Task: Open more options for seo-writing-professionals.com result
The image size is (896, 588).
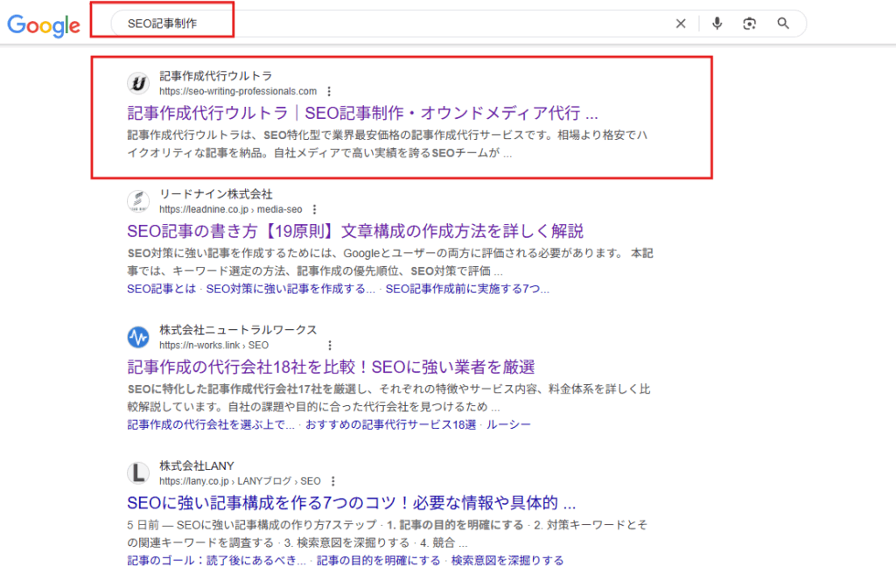Action: (x=329, y=91)
